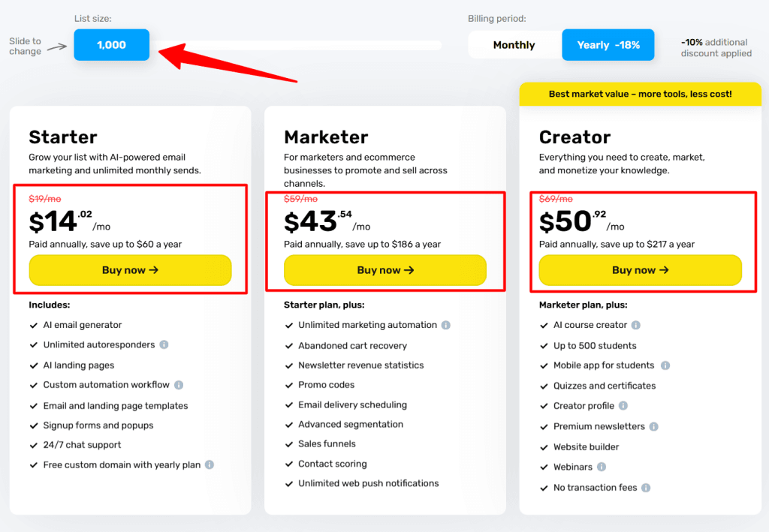Click info icon beside Unlimited marketing automation
Screen dimensions: 769x532
[448, 325]
